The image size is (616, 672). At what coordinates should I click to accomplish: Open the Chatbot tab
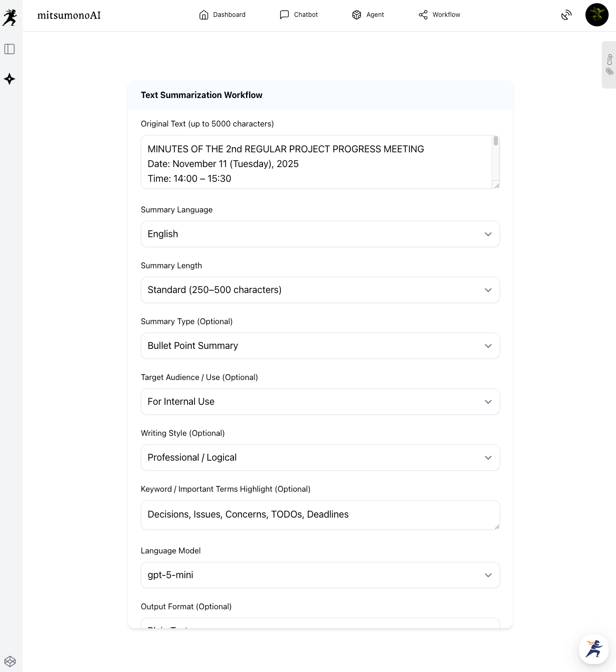(x=298, y=15)
